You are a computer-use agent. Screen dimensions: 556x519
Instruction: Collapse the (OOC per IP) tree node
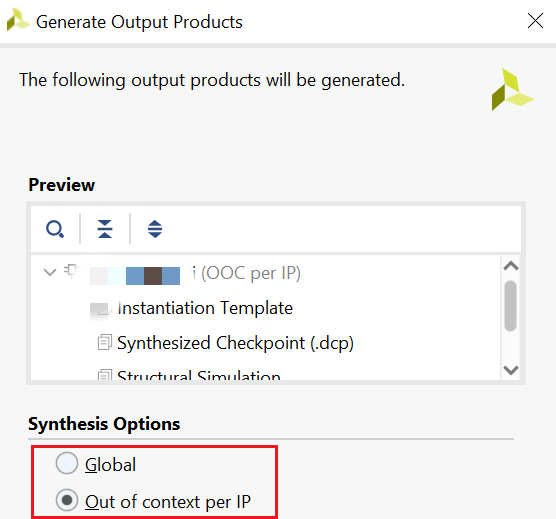pyautogui.click(x=50, y=272)
